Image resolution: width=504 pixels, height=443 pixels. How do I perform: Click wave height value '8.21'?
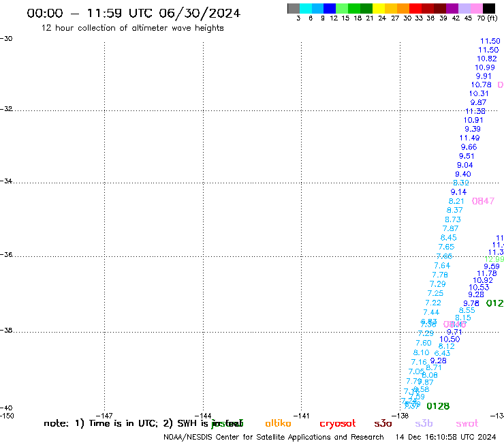pos(456,201)
